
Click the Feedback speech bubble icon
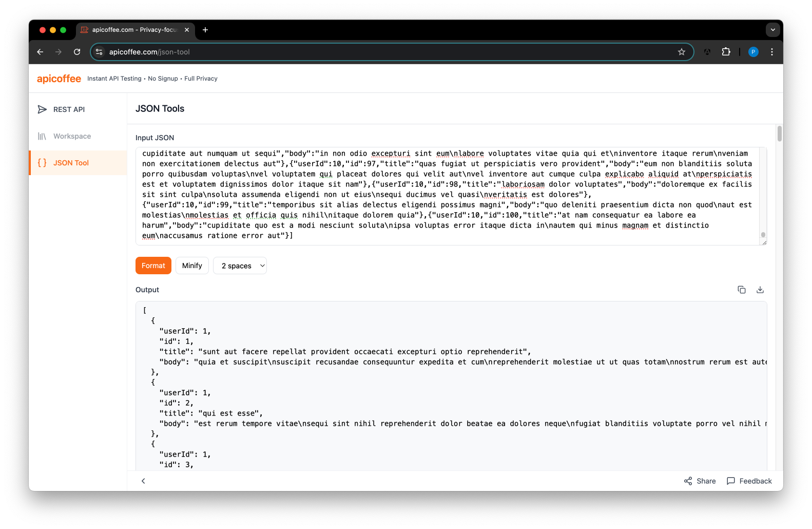[731, 481]
